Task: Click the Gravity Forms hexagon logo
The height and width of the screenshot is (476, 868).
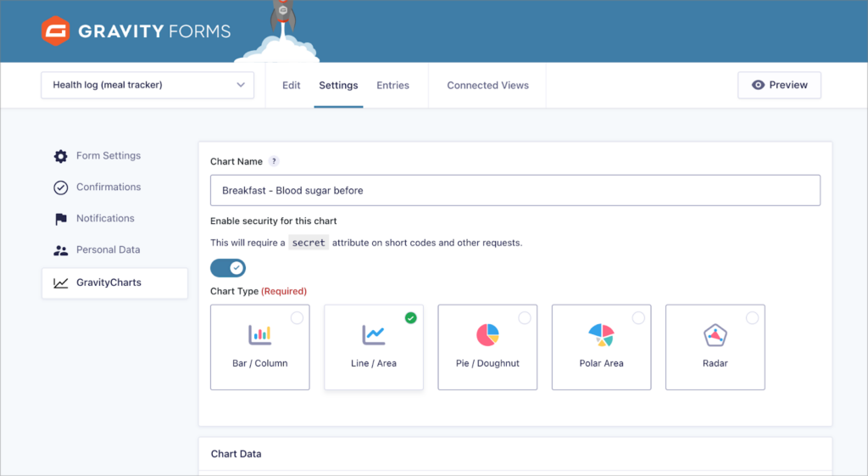Action: pyautogui.click(x=55, y=31)
